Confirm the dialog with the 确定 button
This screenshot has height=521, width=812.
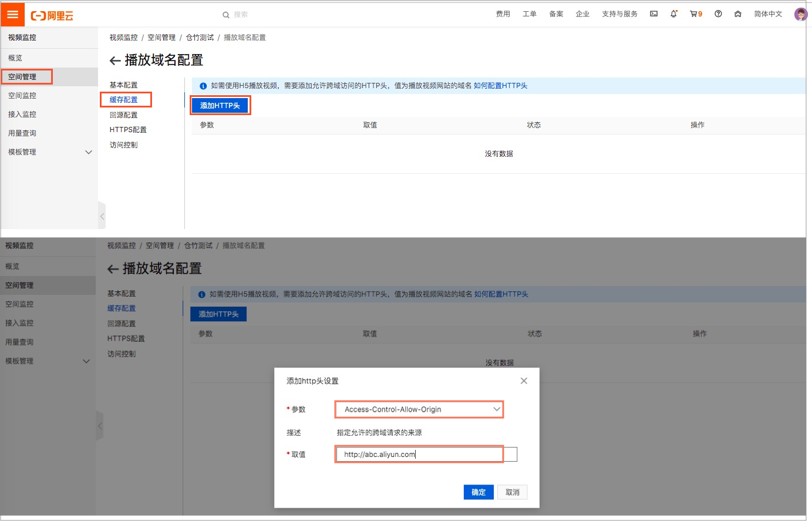coord(479,492)
